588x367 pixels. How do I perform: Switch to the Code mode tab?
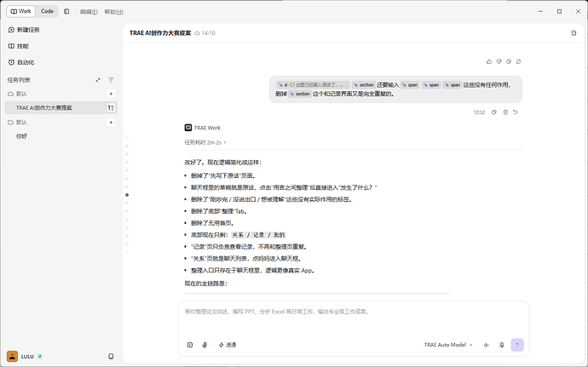[x=47, y=11]
